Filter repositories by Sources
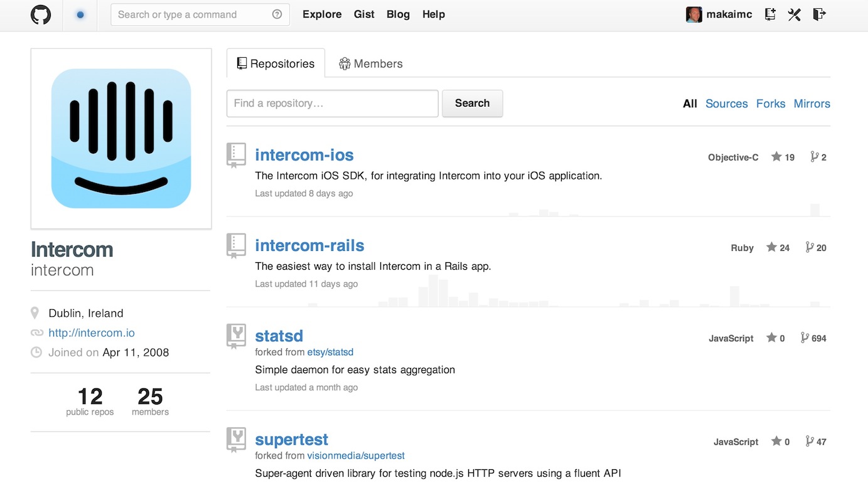The width and height of the screenshot is (868, 483). coord(726,103)
